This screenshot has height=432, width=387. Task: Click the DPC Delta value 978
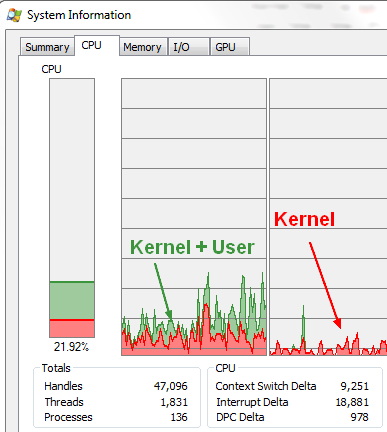tap(359, 417)
